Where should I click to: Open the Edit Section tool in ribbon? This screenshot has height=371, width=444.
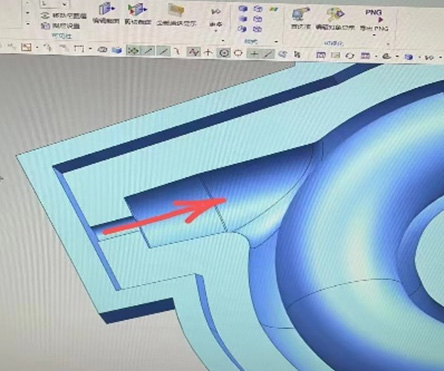pos(106,14)
